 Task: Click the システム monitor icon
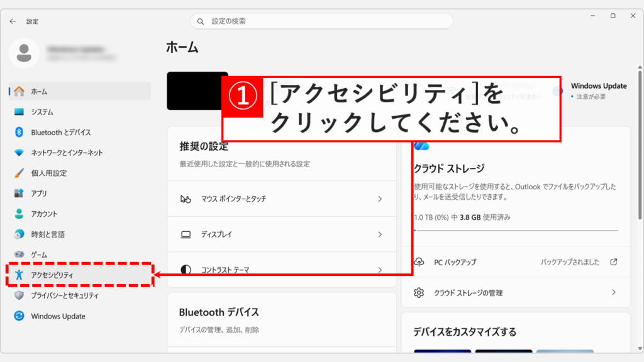[19, 112]
